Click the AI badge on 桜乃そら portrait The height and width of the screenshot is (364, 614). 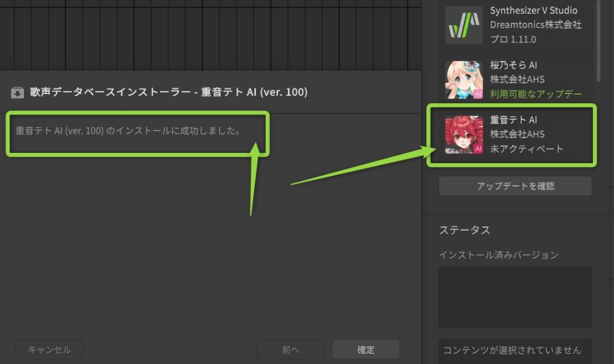point(478,94)
